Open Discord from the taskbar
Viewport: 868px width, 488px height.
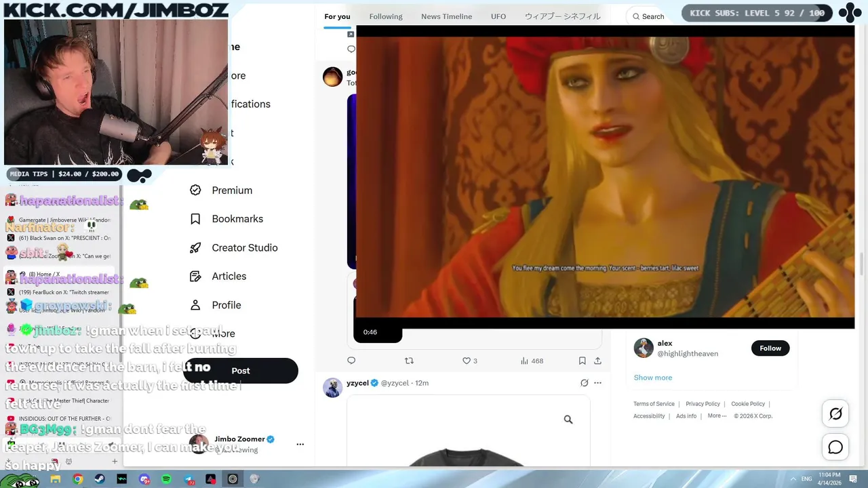144,479
